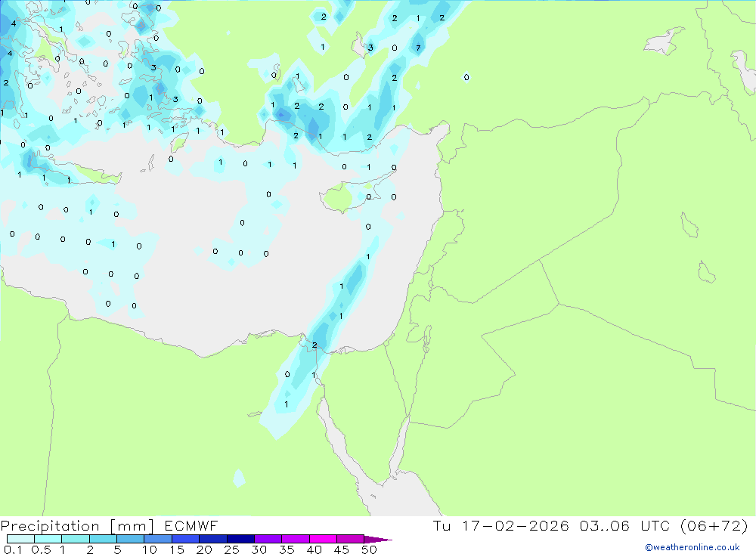Click the 'Precipitation [mm]' title text

[x=77, y=526]
